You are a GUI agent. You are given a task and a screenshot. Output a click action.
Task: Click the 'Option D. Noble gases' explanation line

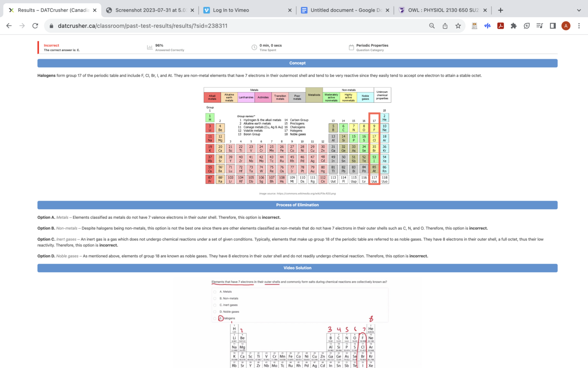233,256
